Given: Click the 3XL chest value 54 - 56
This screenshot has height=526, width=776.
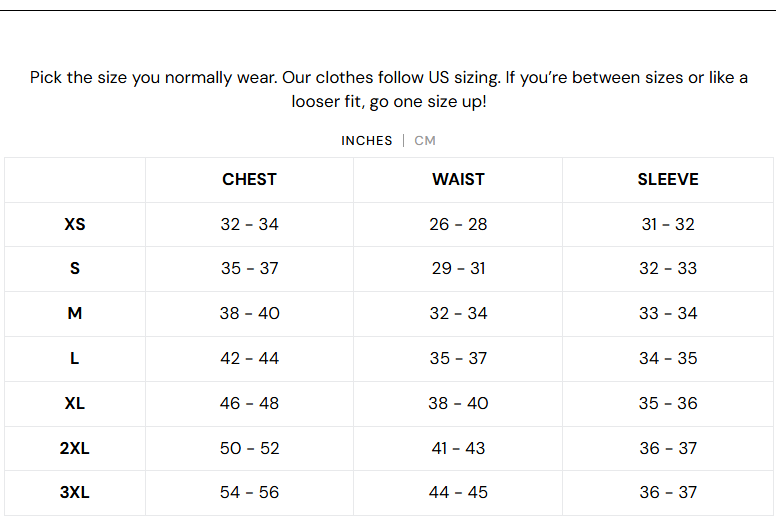Looking at the screenshot, I should (249, 492).
